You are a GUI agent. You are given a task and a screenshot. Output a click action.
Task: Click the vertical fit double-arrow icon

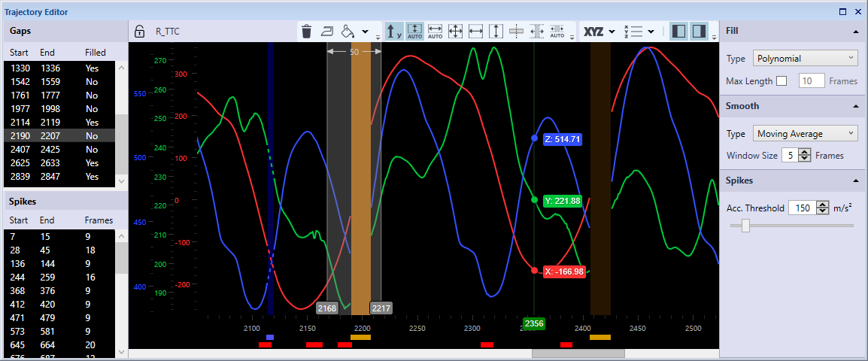[x=496, y=32]
